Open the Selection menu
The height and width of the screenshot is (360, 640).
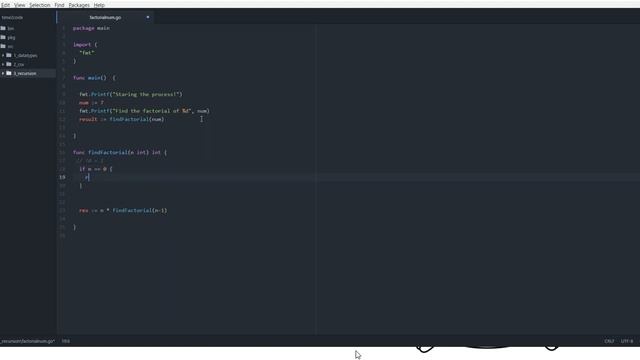[x=40, y=5]
